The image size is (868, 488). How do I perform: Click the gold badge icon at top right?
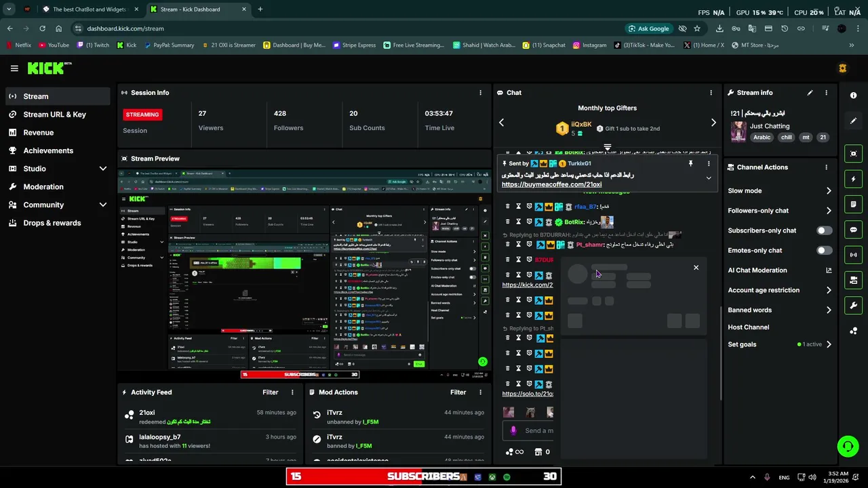(842, 68)
